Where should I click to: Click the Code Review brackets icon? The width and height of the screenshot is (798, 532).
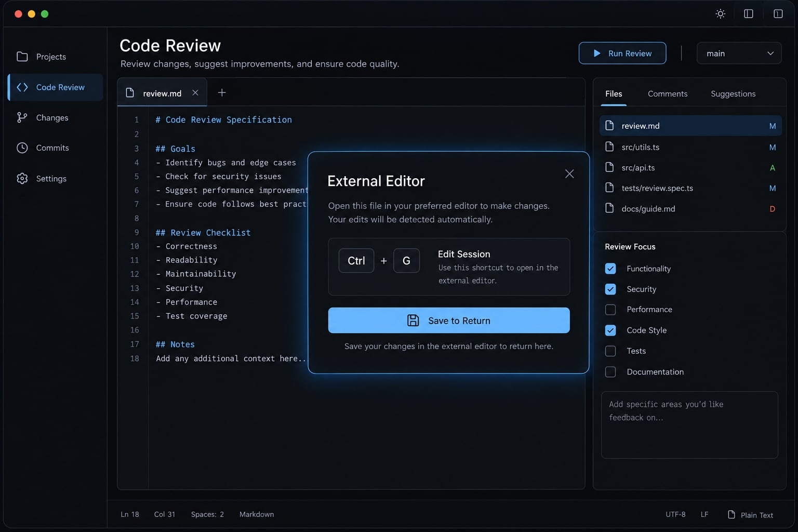(22, 87)
